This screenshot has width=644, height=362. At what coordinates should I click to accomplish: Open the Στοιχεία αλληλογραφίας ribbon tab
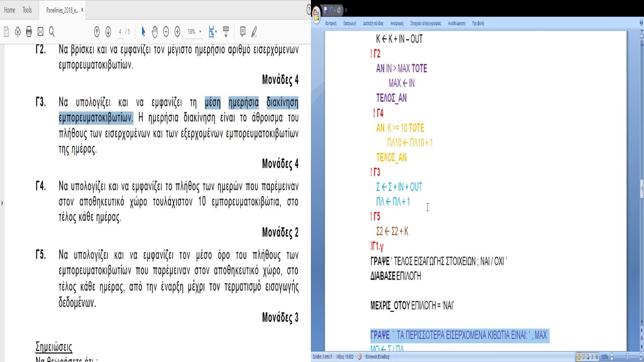tap(426, 24)
